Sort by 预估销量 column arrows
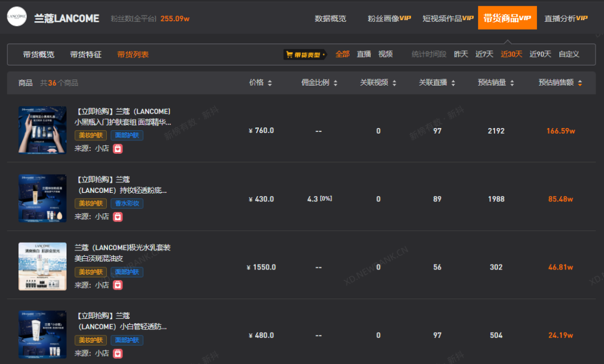Viewport: 604px width, 364px height. click(x=512, y=83)
